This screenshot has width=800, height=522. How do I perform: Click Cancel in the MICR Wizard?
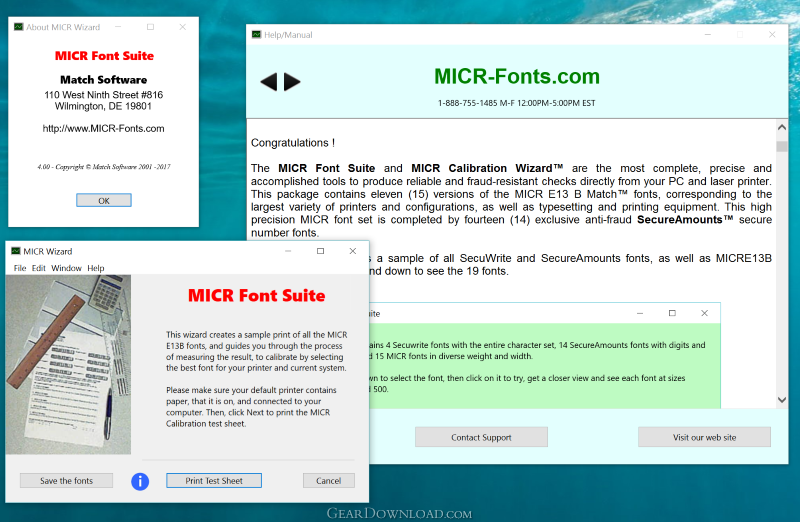[x=329, y=481]
